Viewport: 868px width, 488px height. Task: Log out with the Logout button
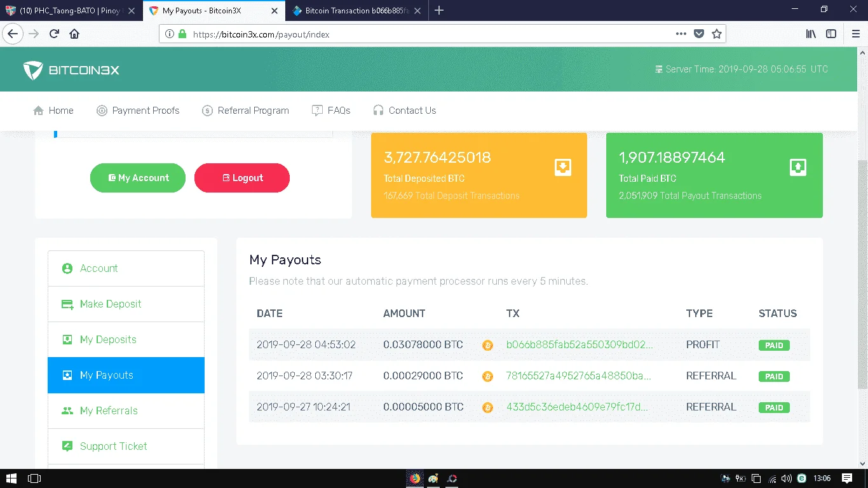coord(242,178)
